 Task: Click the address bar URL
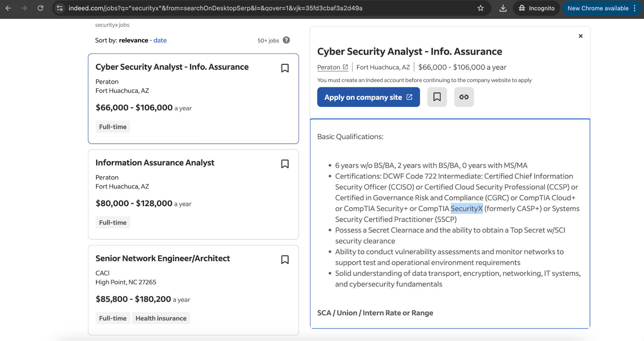[x=216, y=8]
